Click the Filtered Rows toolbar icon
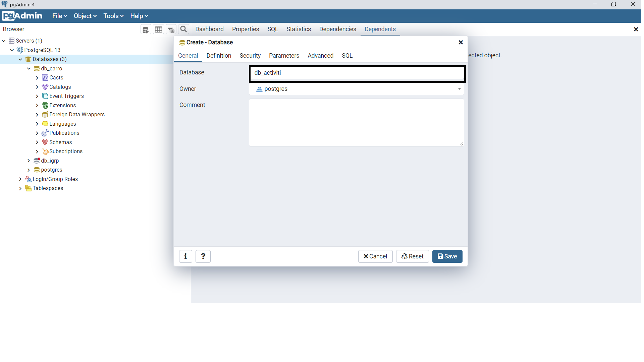 coord(171,29)
